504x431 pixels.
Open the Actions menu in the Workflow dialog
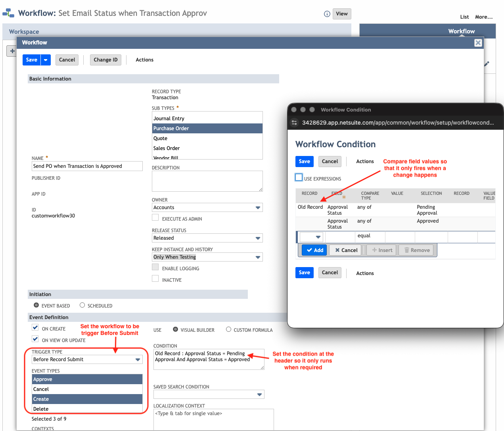(144, 60)
